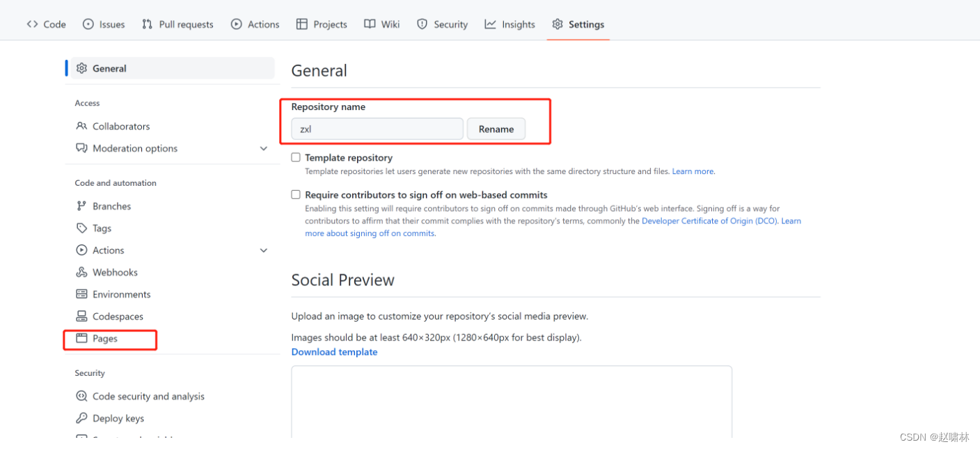This screenshot has width=980, height=449.
Task: Click the Collaborators people icon
Action: (x=81, y=126)
